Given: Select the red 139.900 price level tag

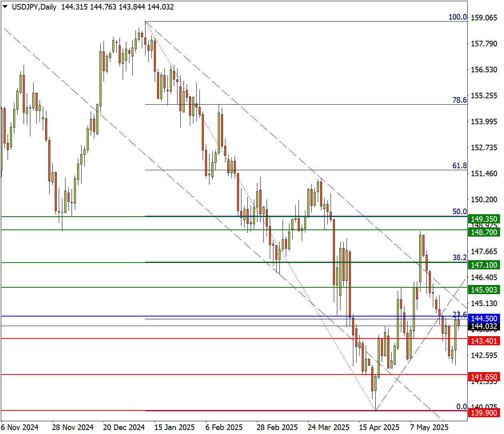Looking at the screenshot, I should pos(484,413).
